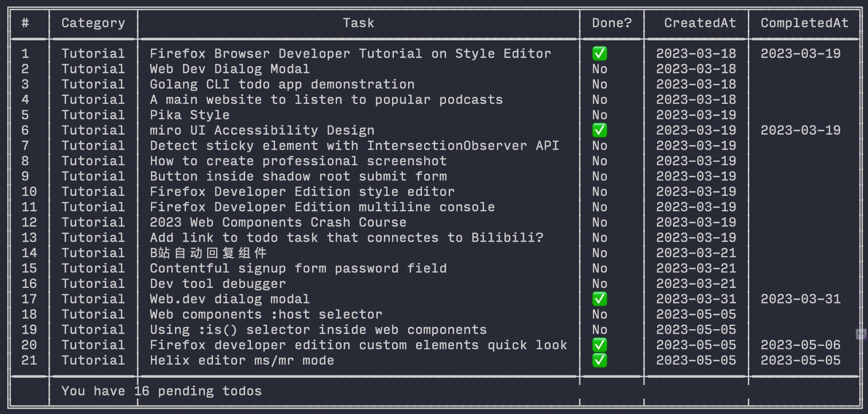Click the "#" column header
The width and height of the screenshot is (868, 414).
point(25,23)
